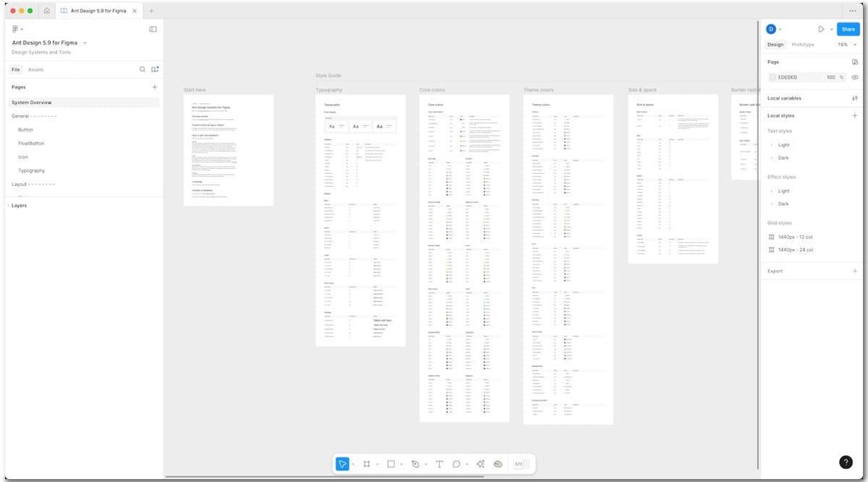The image size is (868, 482).
Task: Click the Design Systems and Tools link
Action: 41,52
